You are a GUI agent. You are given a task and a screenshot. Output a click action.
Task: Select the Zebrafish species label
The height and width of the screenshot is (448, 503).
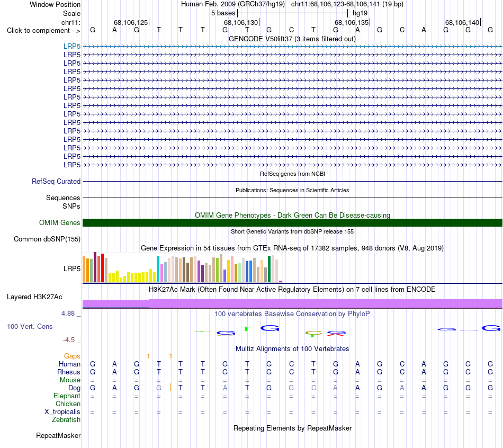66,419
